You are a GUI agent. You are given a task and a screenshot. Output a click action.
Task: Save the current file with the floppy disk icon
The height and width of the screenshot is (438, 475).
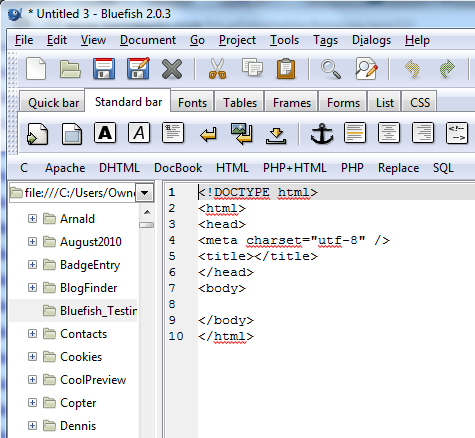coord(104,69)
